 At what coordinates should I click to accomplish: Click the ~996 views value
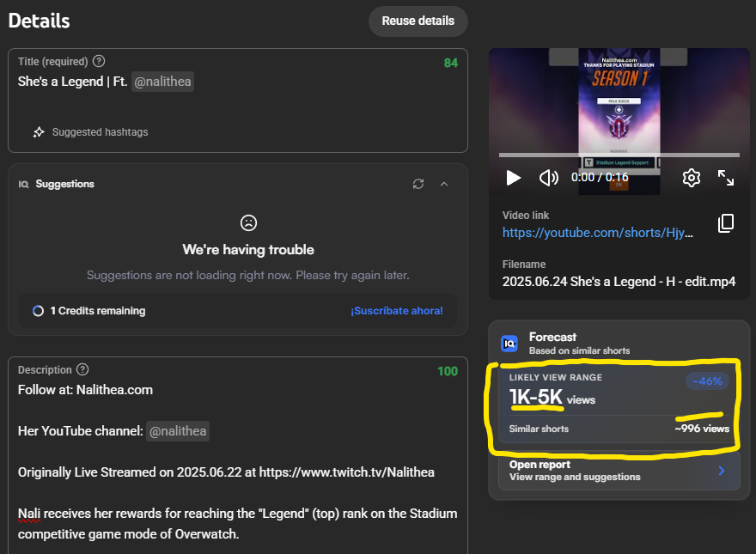[702, 428]
